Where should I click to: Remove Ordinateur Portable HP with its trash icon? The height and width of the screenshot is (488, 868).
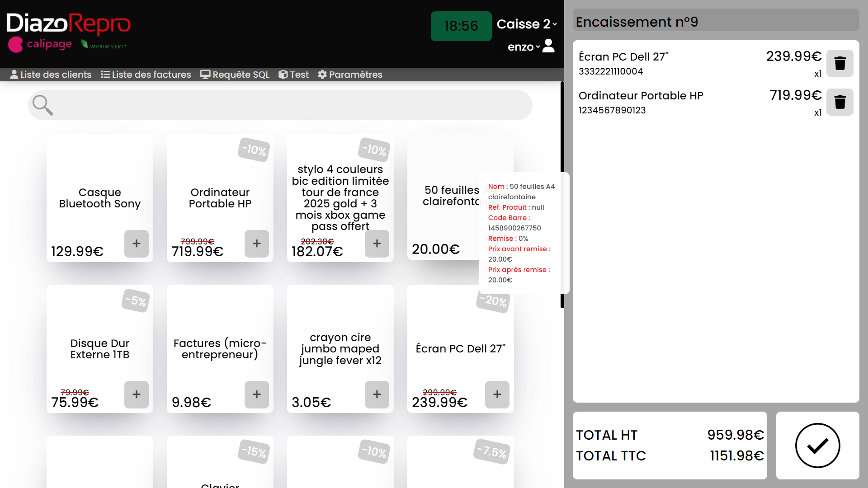click(840, 102)
